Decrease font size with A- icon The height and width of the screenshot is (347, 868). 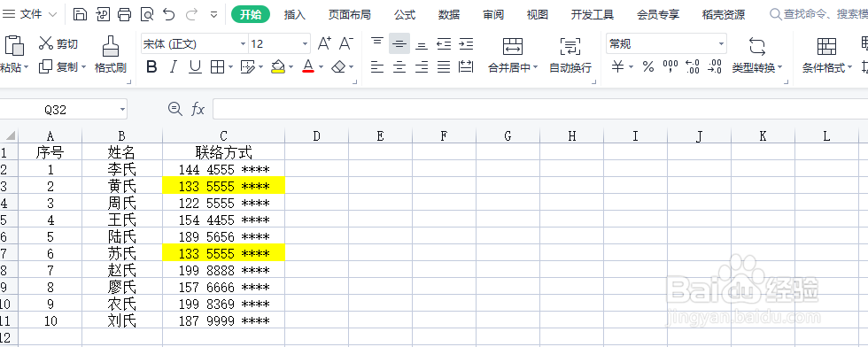[x=346, y=43]
